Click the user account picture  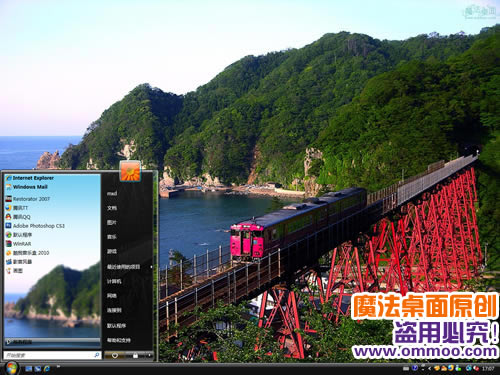pyautogui.click(x=130, y=171)
